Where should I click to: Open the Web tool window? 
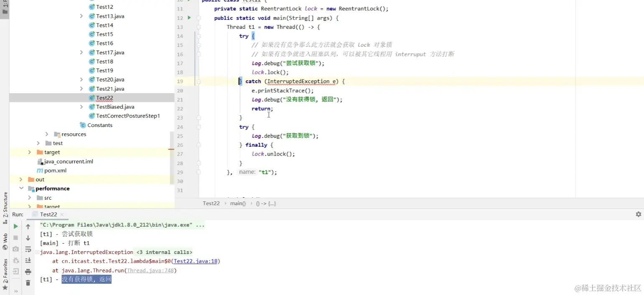click(5, 237)
